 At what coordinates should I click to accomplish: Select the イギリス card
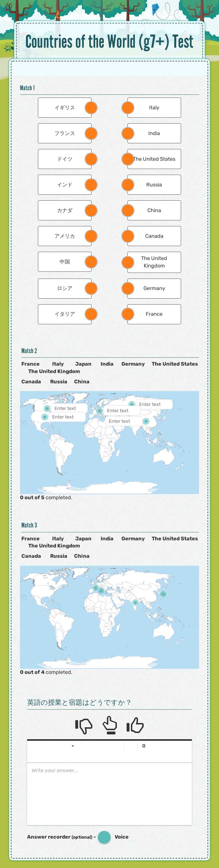pyautogui.click(x=65, y=108)
